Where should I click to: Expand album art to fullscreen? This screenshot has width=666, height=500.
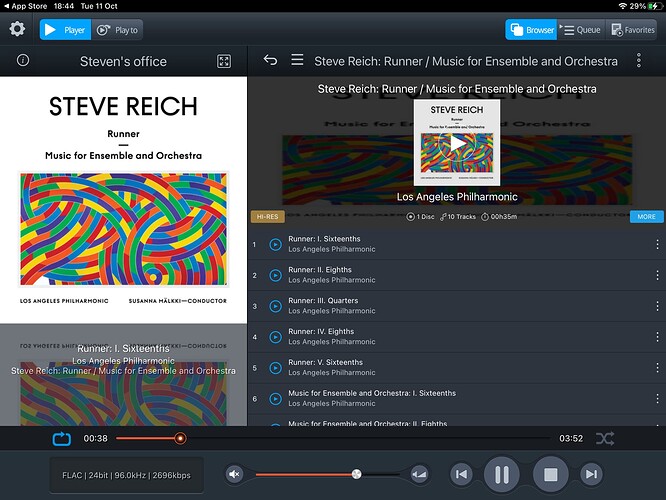click(x=224, y=61)
